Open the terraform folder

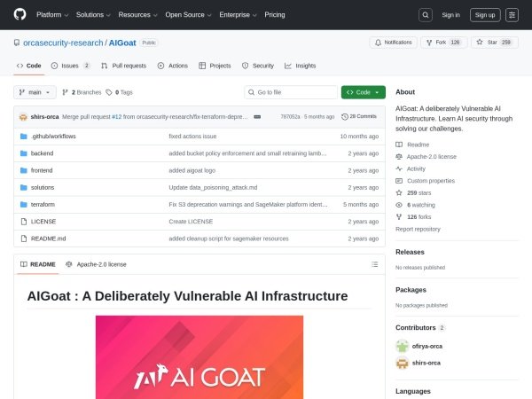43,204
